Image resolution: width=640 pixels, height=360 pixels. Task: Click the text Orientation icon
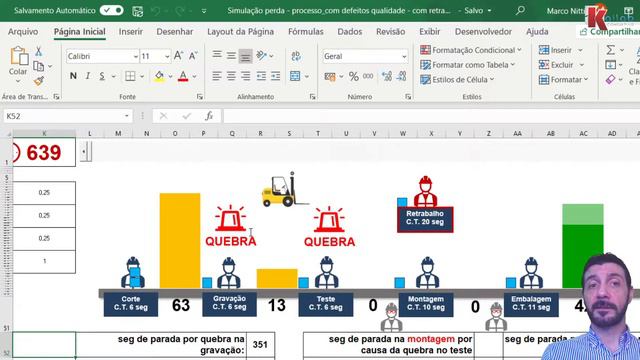tap(261, 56)
